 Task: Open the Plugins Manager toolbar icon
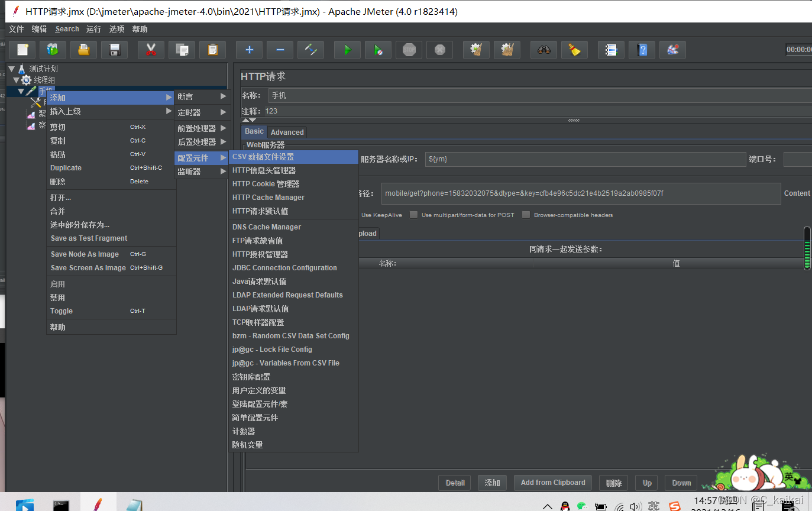tap(673, 50)
